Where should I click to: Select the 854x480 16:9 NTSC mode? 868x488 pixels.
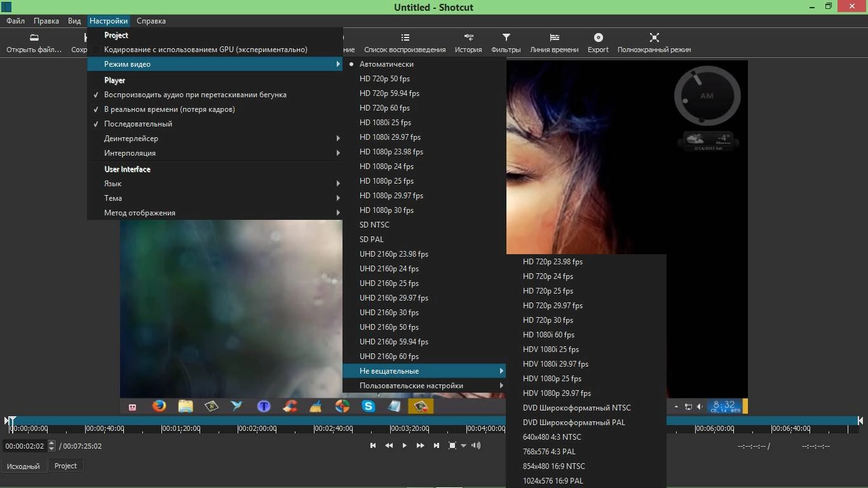coord(587,466)
